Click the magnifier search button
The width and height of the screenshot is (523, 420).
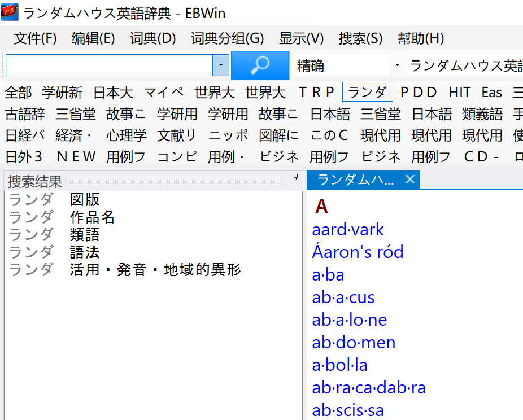point(260,65)
